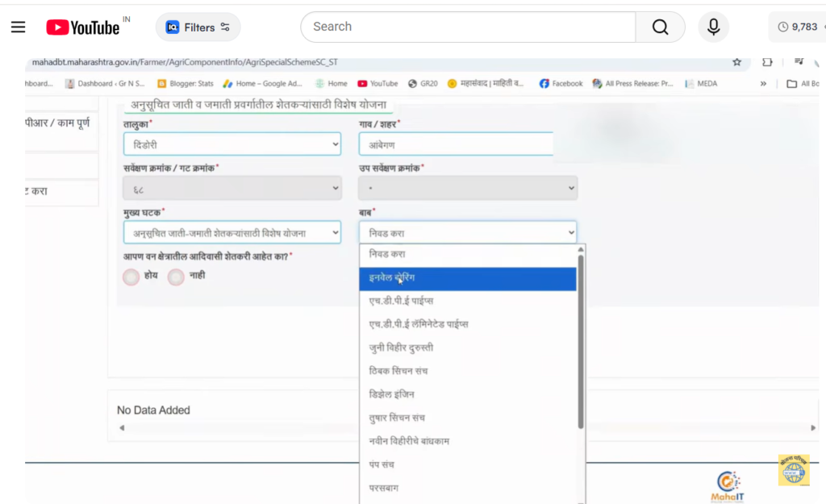Activate voice search microphone
This screenshot has height=504, width=826.
(713, 27)
